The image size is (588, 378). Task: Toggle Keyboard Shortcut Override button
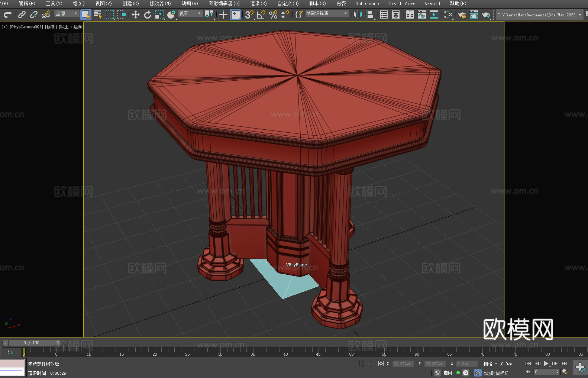(x=236, y=15)
